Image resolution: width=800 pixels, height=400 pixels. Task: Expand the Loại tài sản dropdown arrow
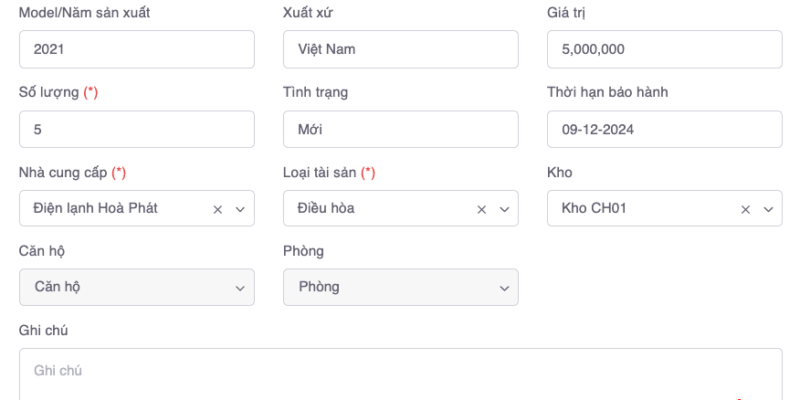click(504, 209)
